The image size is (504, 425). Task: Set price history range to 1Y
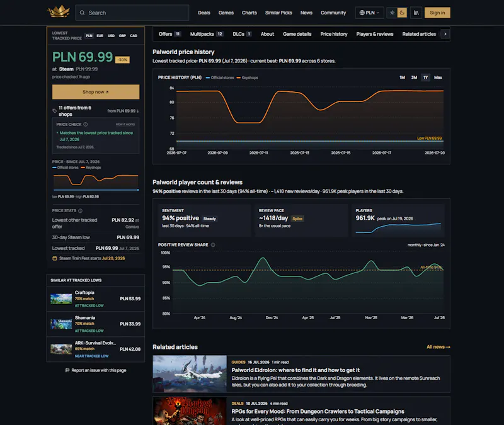[x=426, y=77]
